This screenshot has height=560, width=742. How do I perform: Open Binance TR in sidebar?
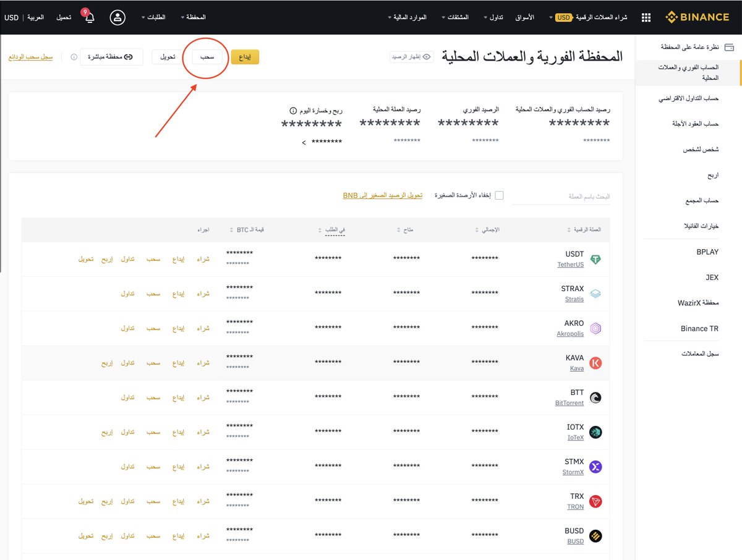tap(699, 329)
